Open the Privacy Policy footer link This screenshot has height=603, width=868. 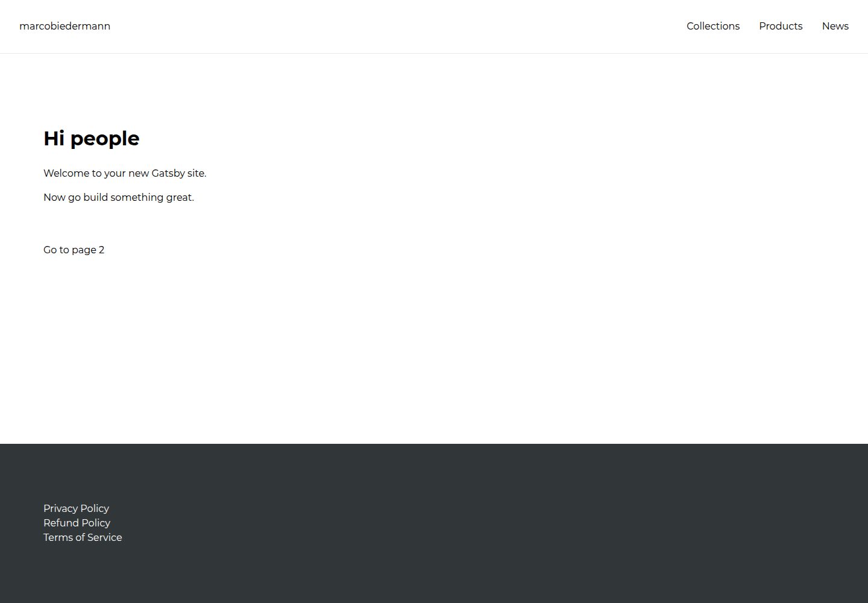(x=76, y=508)
